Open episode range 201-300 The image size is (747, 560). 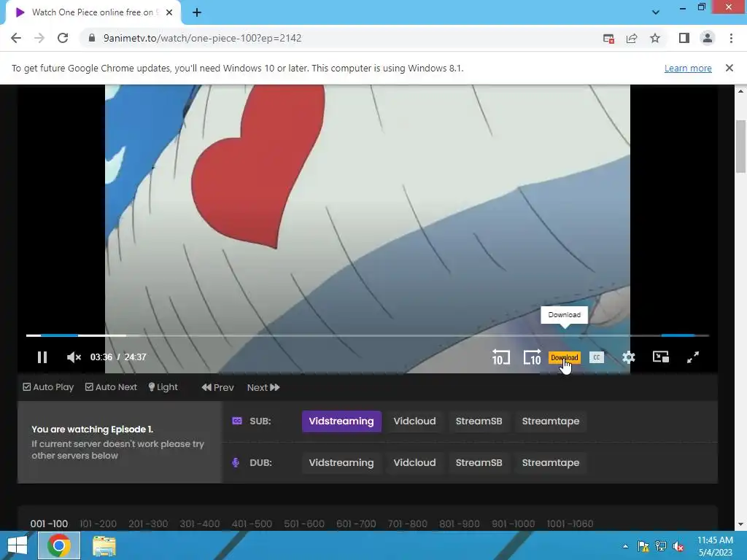pos(148,524)
